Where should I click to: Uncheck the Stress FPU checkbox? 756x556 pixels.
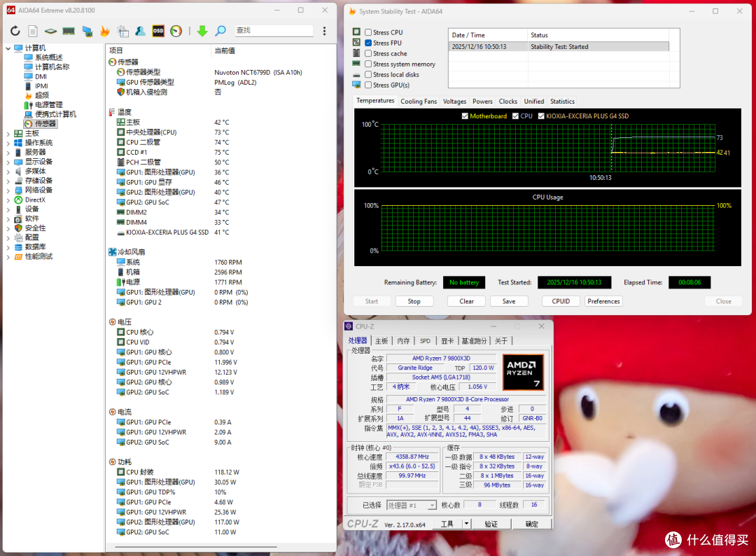click(368, 43)
